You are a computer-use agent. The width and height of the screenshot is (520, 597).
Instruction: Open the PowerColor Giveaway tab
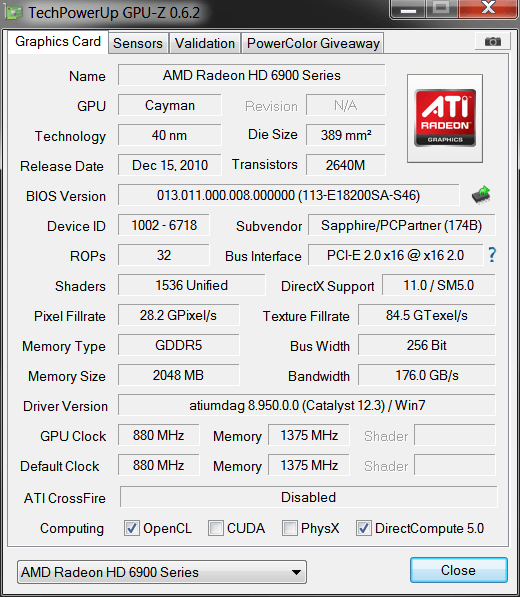pyautogui.click(x=313, y=43)
